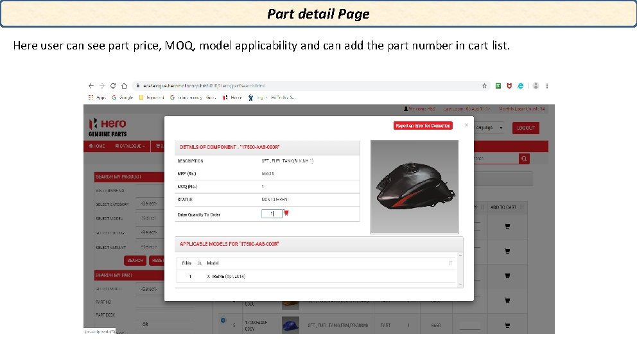Image resolution: width=637 pixels, height=364 pixels.
Task: Open the Language dropdown
Action: tap(489, 128)
